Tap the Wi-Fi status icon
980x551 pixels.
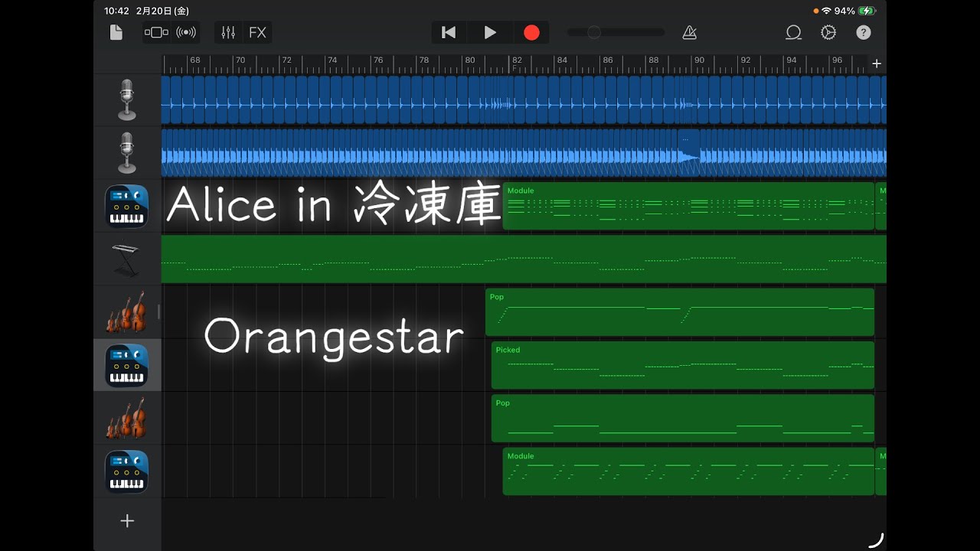point(826,11)
